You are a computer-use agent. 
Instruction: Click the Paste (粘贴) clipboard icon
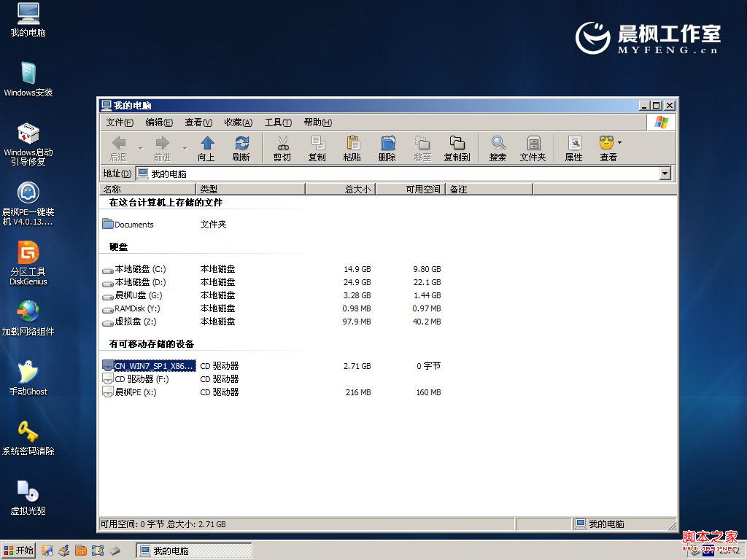pyautogui.click(x=352, y=144)
